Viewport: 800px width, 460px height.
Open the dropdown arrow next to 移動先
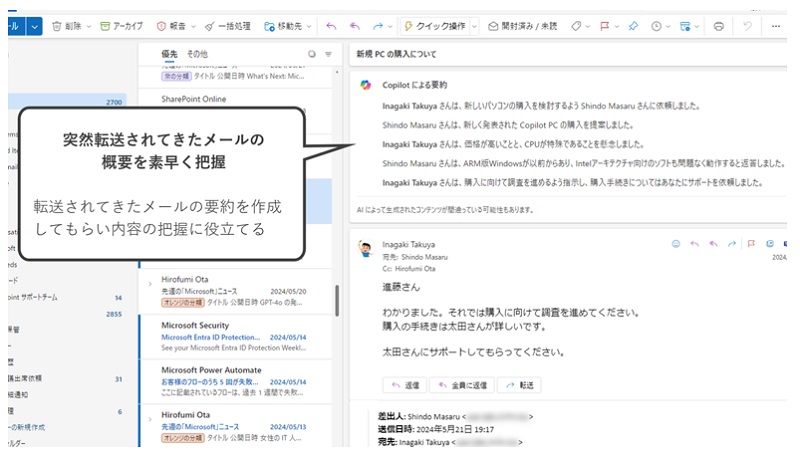pyautogui.click(x=309, y=27)
